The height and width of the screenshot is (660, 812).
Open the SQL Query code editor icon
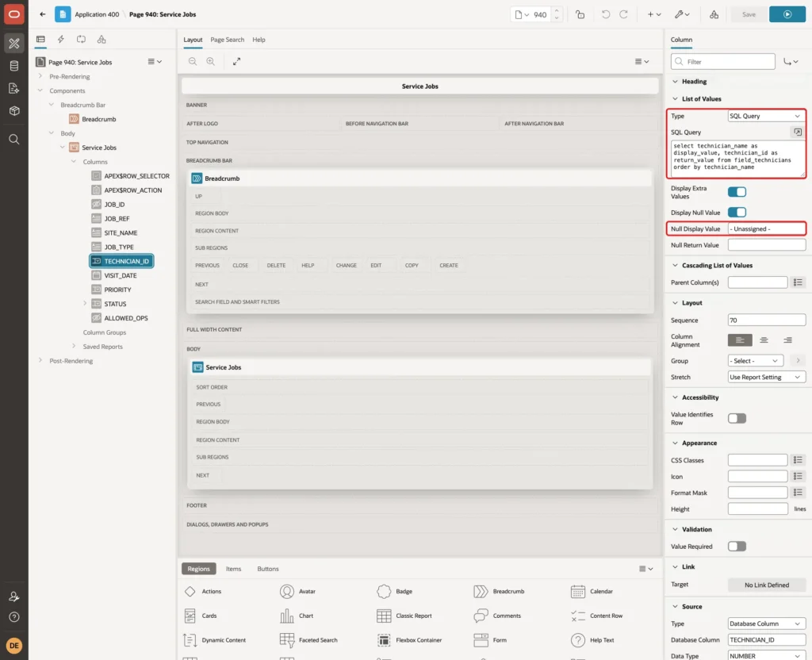tap(798, 132)
